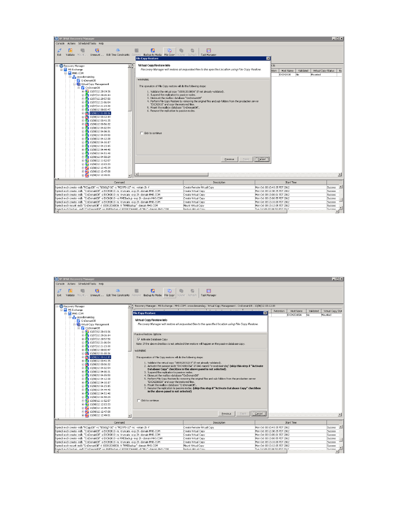Close the upper File Copy Restore dialog

click(268, 58)
